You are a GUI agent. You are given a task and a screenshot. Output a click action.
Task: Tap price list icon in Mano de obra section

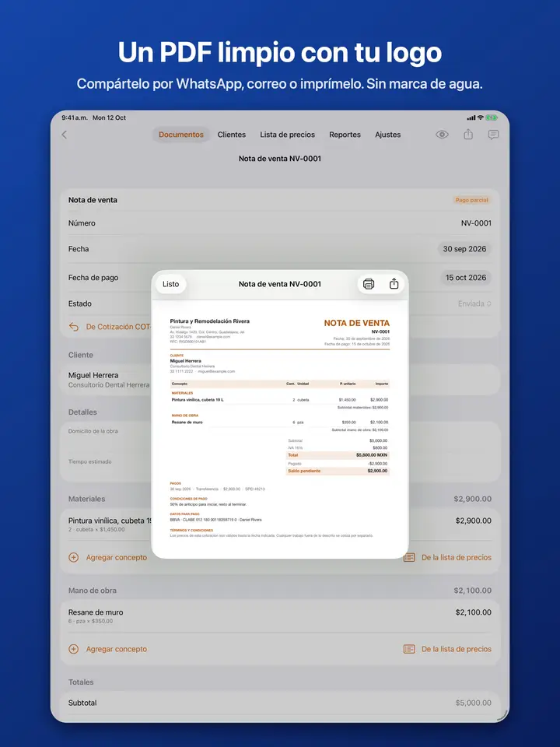point(409,649)
